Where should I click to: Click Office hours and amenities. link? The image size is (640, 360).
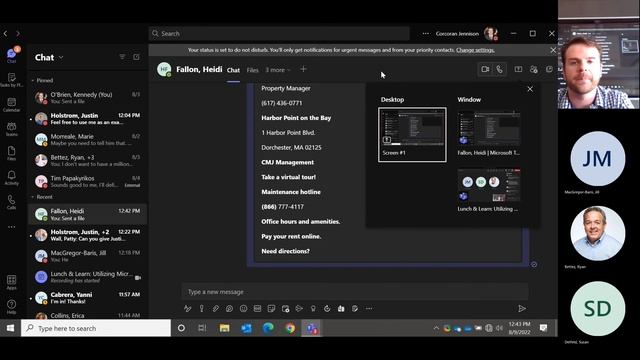coord(300,222)
